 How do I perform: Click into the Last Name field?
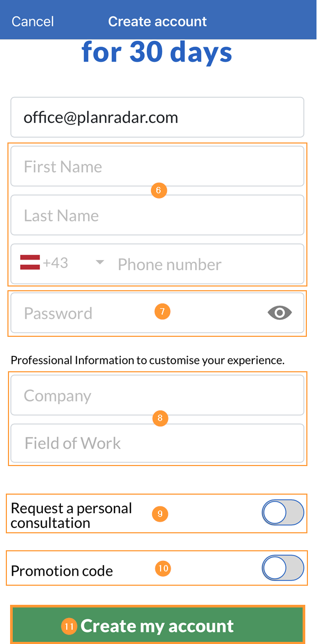pos(157,216)
